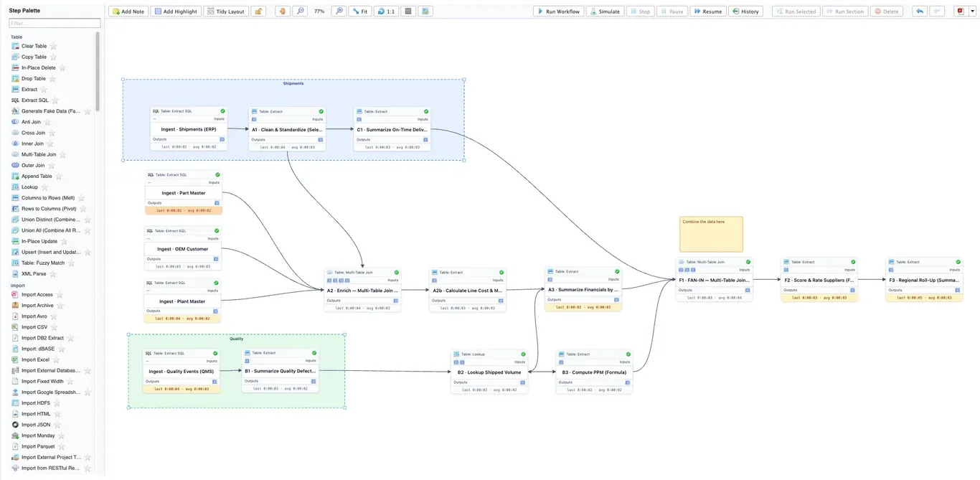Select the Shipments highlight group title

coord(293,83)
